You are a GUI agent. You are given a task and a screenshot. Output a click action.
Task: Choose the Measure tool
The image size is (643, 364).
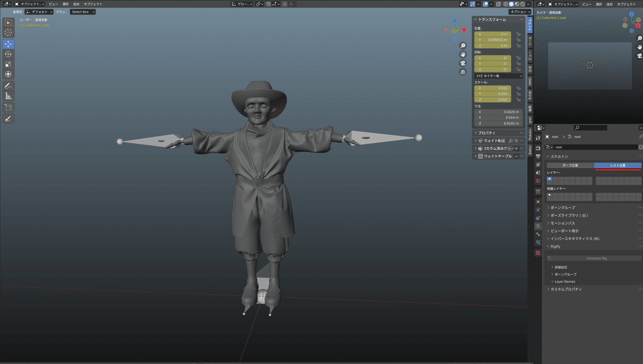click(8, 95)
